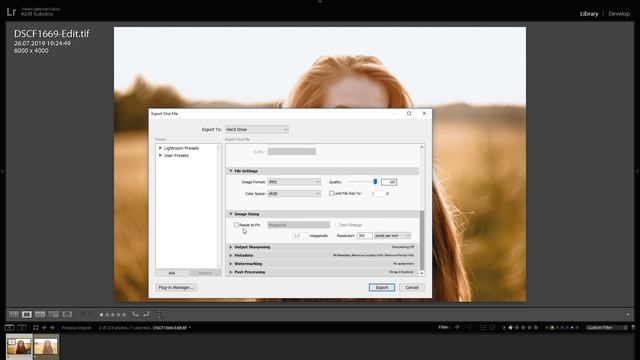The width and height of the screenshot is (640, 360).
Task: Open Plug-in Manager
Action: (176, 287)
